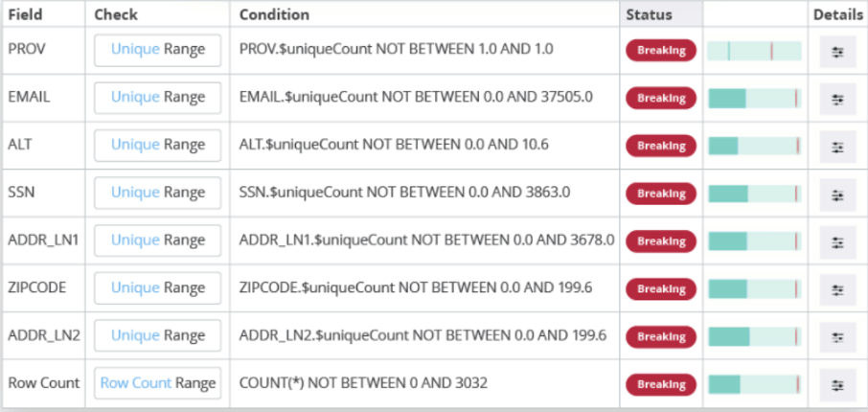The image size is (868, 412).
Task: Click the Condition column header
Action: coord(274,15)
